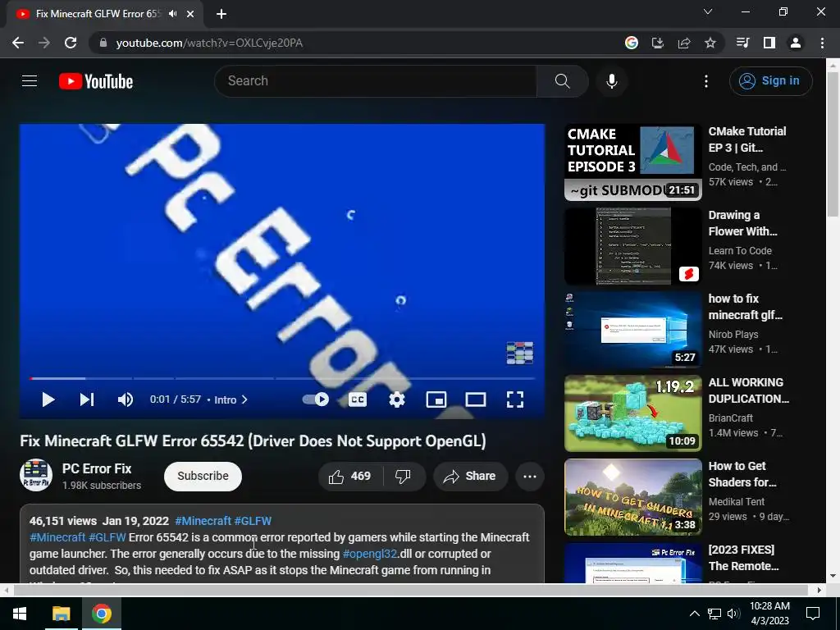Enable miniplayer mode
Image resolution: width=840 pixels, height=630 pixels.
436,399
